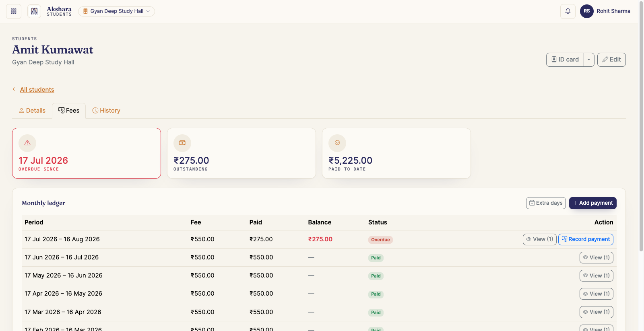
Task: Click the Overdue status badge
Action: (x=380, y=240)
